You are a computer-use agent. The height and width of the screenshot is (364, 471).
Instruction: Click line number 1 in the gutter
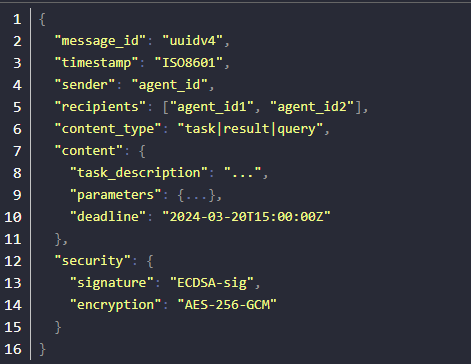tap(17, 19)
